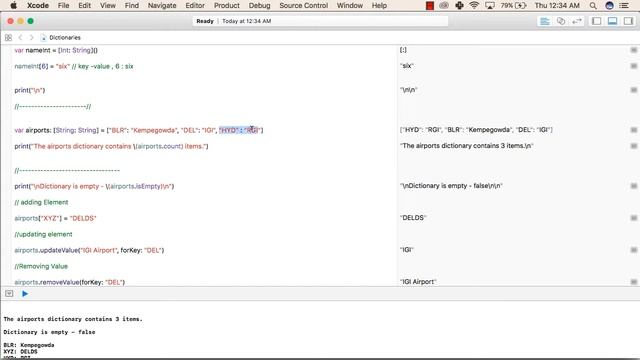The width and height of the screenshot is (640, 360).
Task: Show result for "DELDS" assignment
Action: [633, 218]
